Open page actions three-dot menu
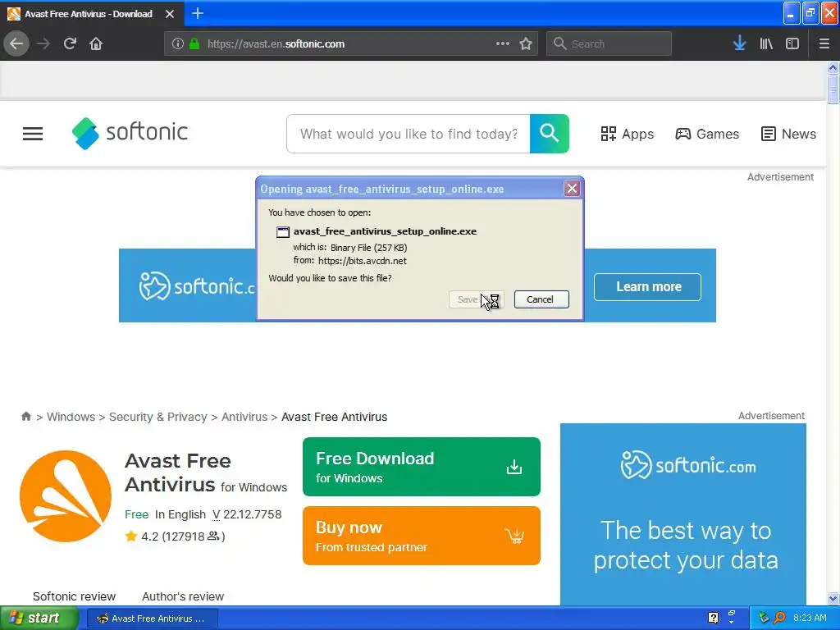This screenshot has width=840, height=630. tap(503, 43)
